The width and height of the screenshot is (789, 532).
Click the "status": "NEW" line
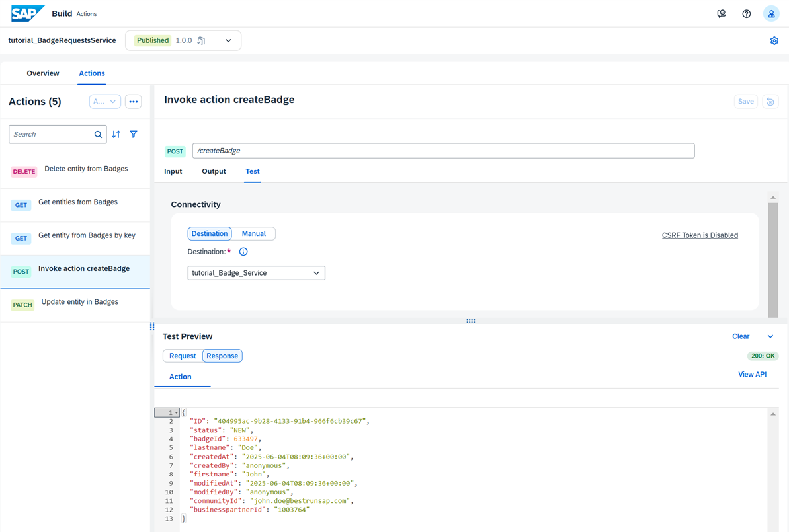(x=222, y=430)
